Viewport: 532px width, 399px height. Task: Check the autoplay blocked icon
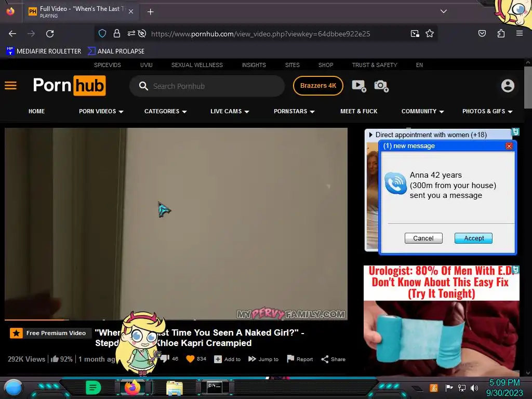coord(142,33)
